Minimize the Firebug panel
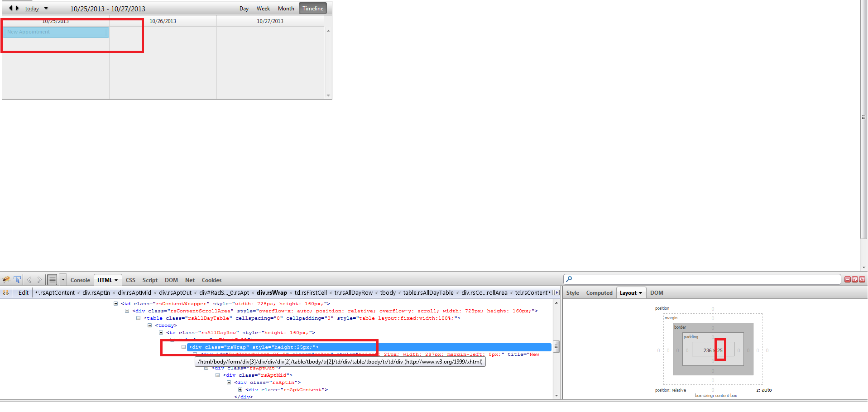Viewport: 868px width, 412px height. pyautogui.click(x=848, y=279)
